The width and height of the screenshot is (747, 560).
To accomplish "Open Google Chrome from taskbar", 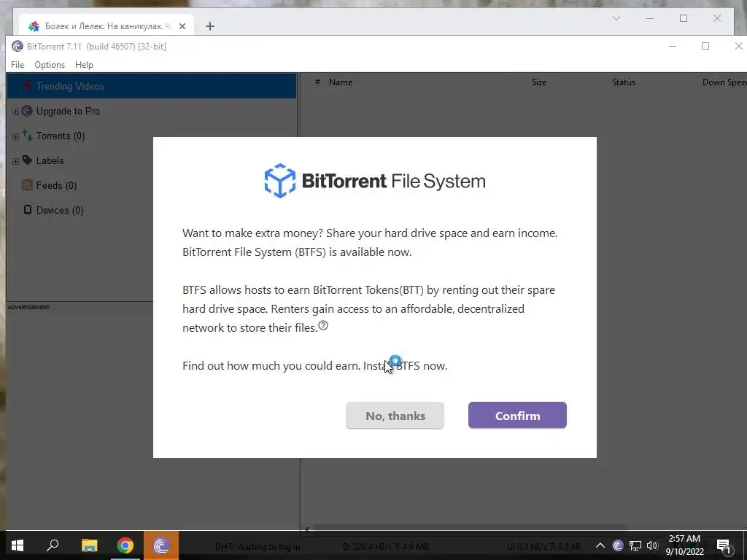I will pyautogui.click(x=125, y=545).
